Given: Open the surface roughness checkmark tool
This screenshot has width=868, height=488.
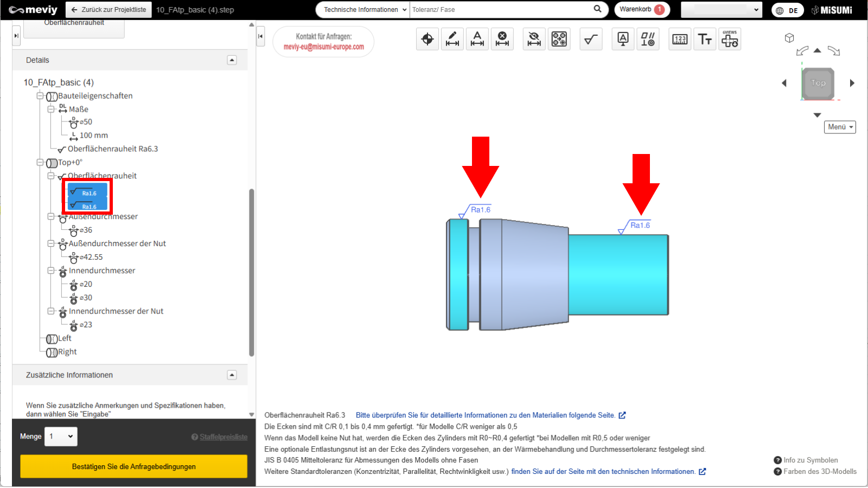Looking at the screenshot, I should pos(591,39).
